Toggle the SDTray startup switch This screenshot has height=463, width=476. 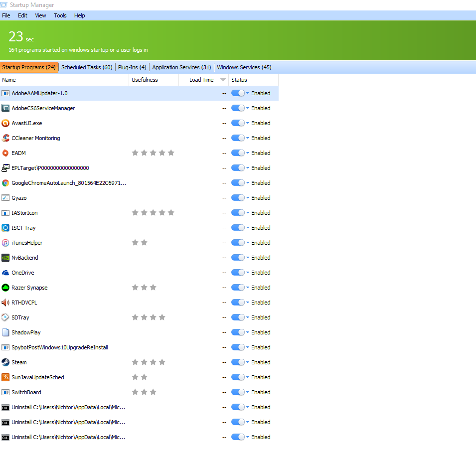(x=238, y=317)
